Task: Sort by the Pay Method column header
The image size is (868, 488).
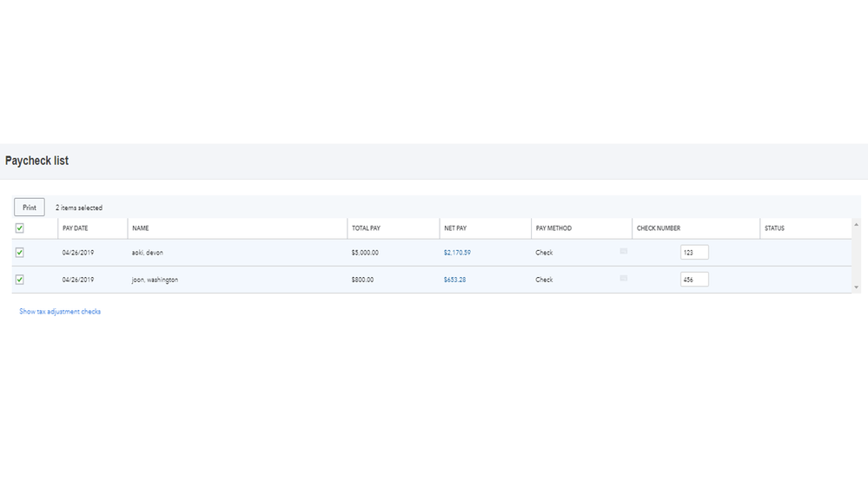Action: [x=553, y=228]
